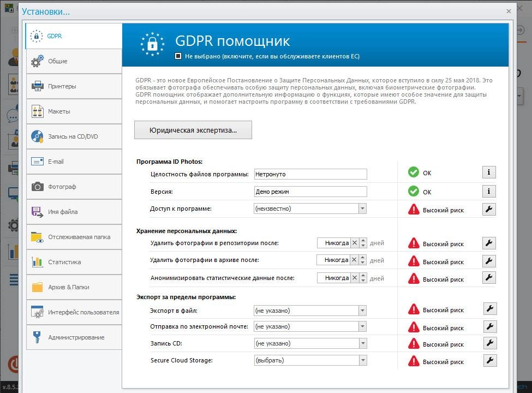532x393 pixels.
Task: Click the key icon beside Администрирование
Action: click(37, 337)
